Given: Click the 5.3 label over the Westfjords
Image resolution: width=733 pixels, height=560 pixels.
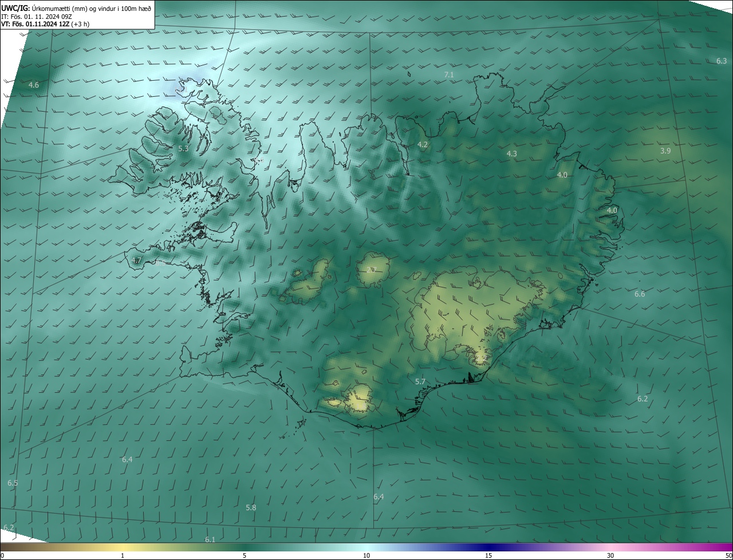Looking at the screenshot, I should tap(183, 149).
